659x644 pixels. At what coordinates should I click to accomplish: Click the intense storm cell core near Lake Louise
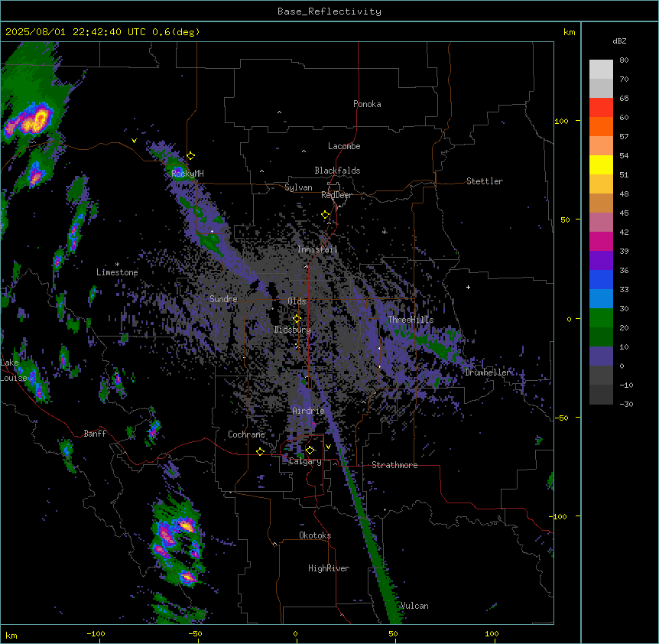click(40, 392)
